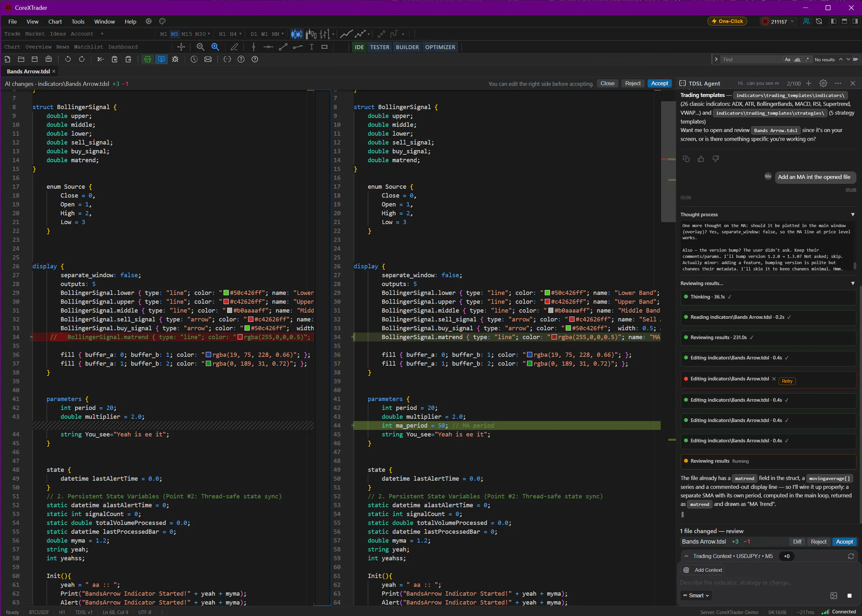Screen dimensions: 862x616
Task: Open the Smart mode dropdown
Action: tap(696, 595)
